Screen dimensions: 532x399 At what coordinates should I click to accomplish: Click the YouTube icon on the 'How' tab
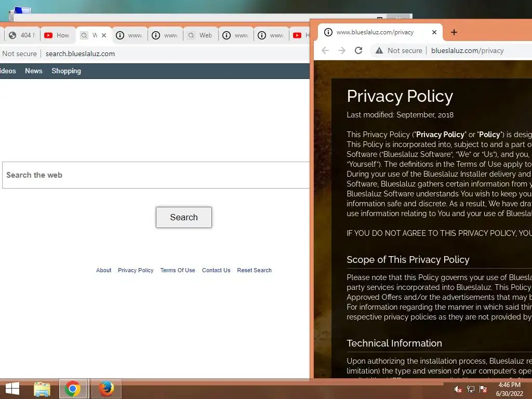click(x=48, y=35)
